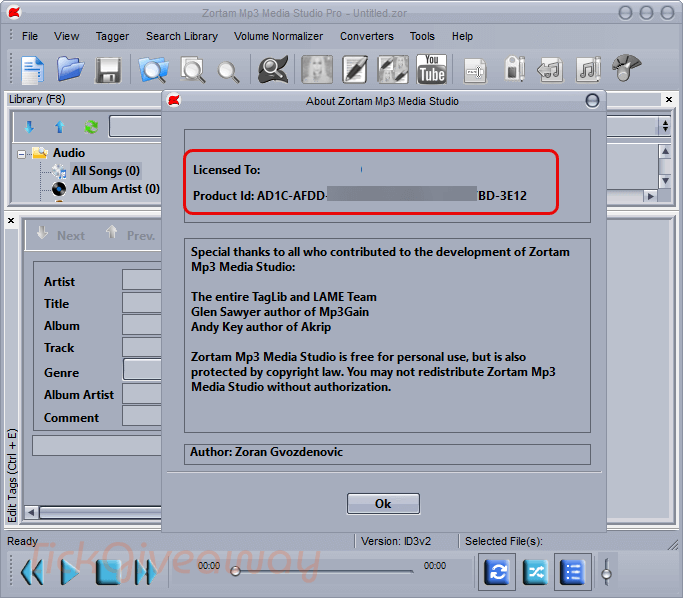Click the Album Artist input field

click(x=142, y=394)
